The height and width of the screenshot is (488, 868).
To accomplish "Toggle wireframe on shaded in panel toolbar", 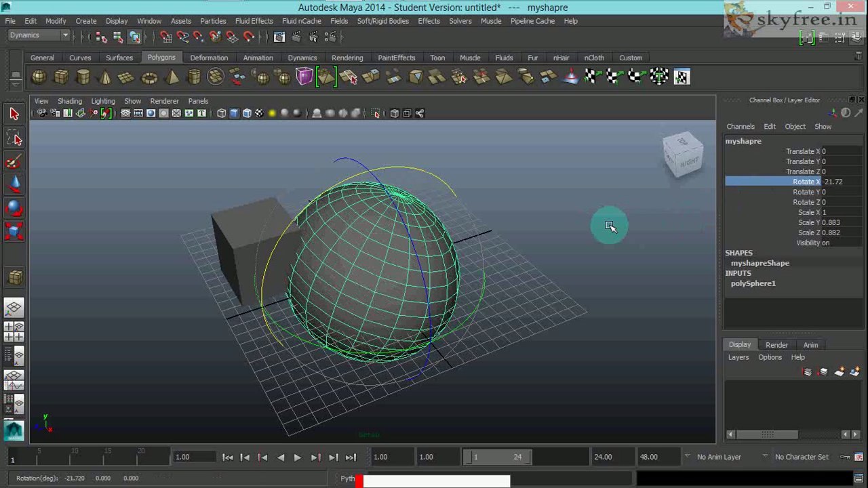I will click(x=247, y=113).
